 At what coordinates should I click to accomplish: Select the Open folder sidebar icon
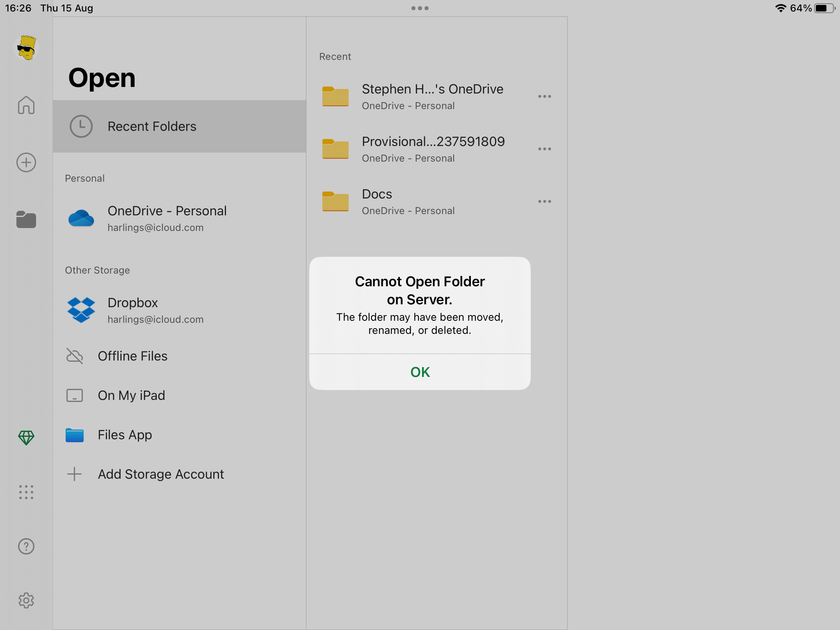(x=26, y=219)
